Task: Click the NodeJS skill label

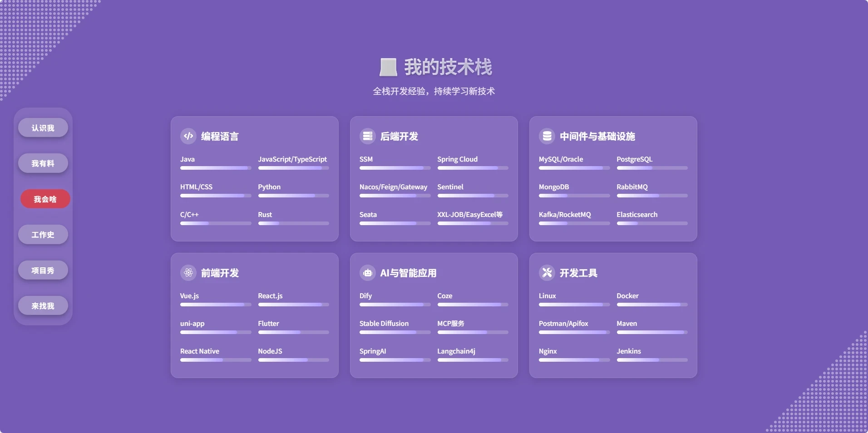Action: [x=270, y=351]
